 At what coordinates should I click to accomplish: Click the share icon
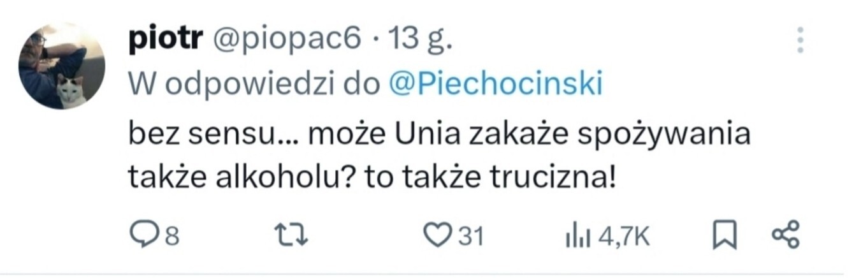coord(785,235)
